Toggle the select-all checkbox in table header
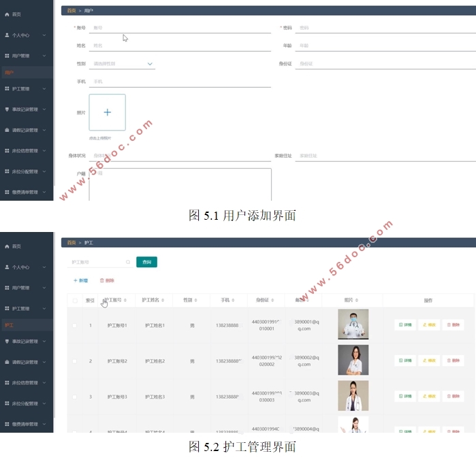This screenshot has height=464, width=476. tap(75, 301)
